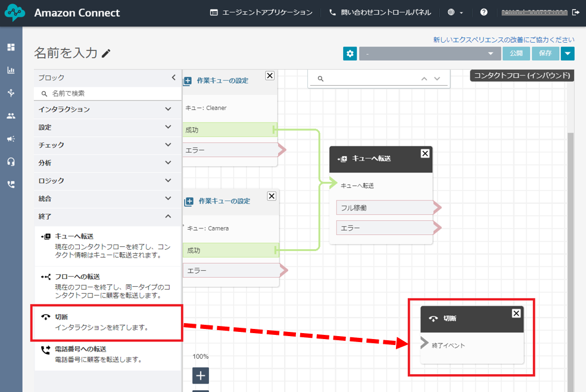Click the 公開 publish button
This screenshot has height=392, width=586.
(516, 54)
